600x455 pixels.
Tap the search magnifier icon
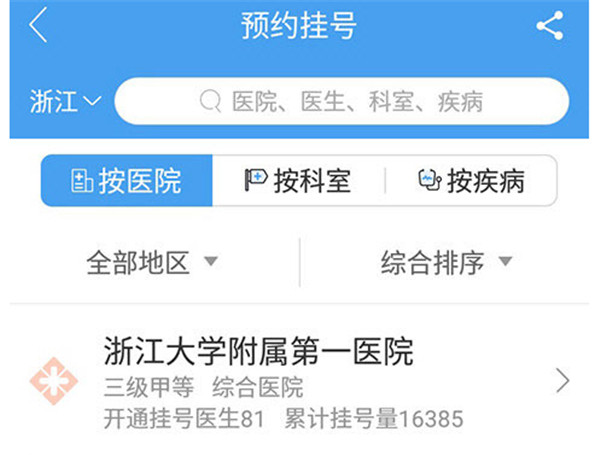[x=210, y=101]
